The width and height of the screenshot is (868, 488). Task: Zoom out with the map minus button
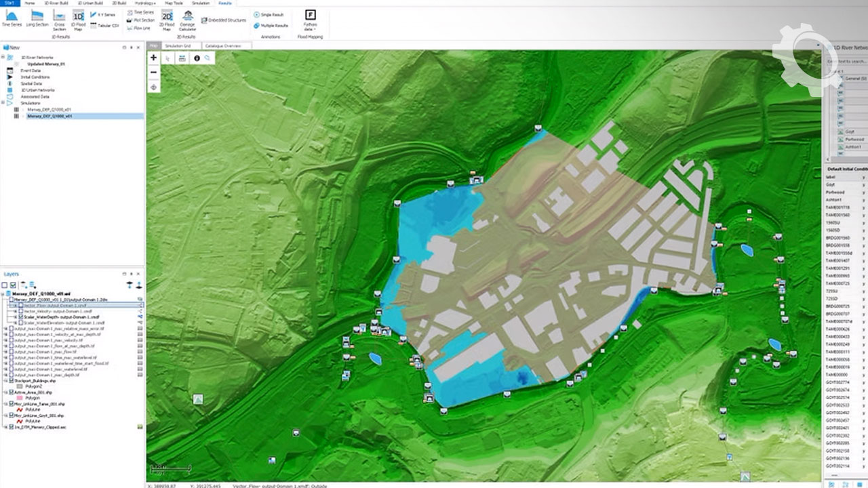(x=153, y=72)
